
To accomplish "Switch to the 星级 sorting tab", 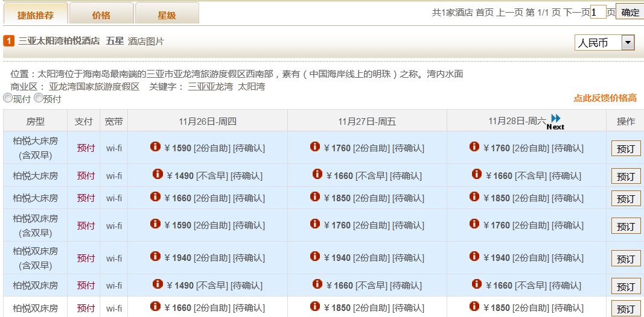I will click(x=167, y=14).
